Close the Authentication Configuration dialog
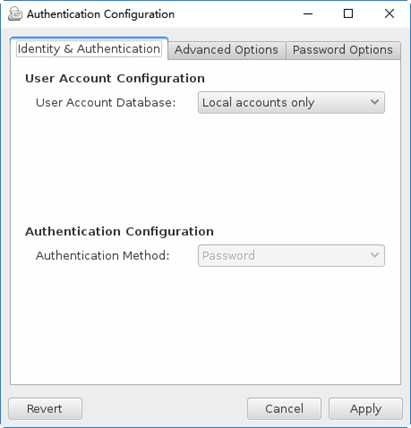 point(389,14)
